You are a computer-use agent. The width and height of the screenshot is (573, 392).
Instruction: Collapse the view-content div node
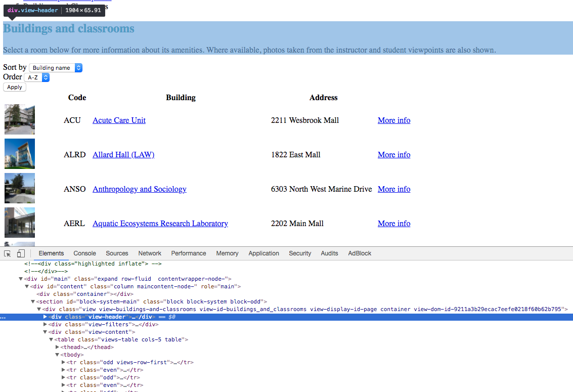(45, 332)
